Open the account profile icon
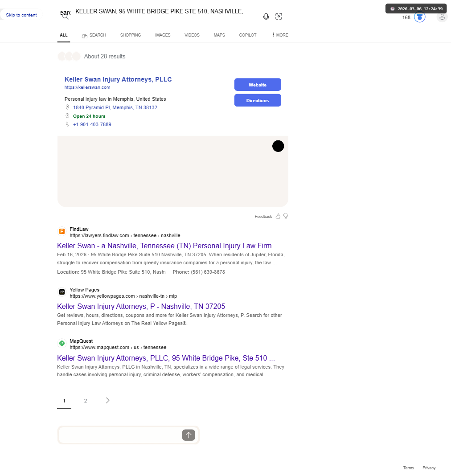Image resolution: width=451 pixels, height=476 pixels. (x=442, y=17)
